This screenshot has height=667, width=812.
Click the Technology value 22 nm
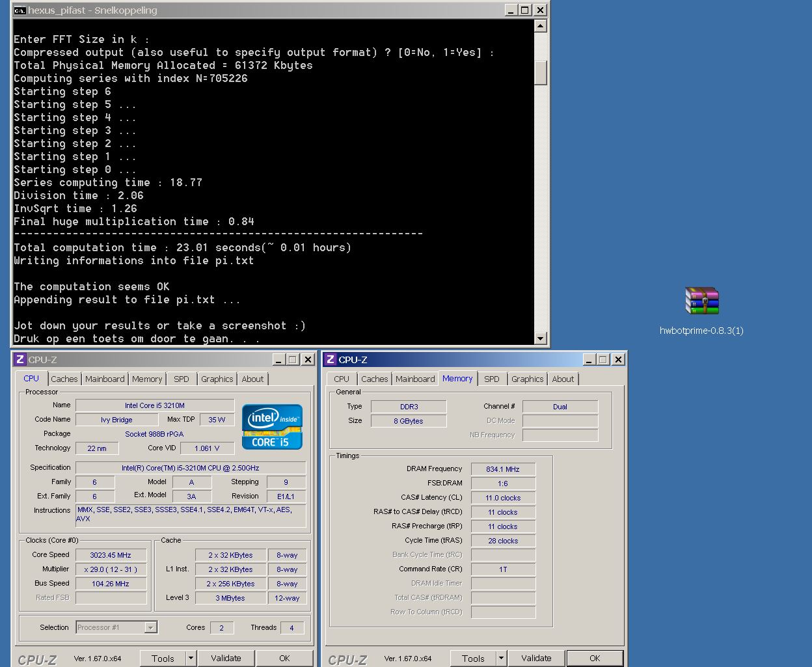[97, 448]
